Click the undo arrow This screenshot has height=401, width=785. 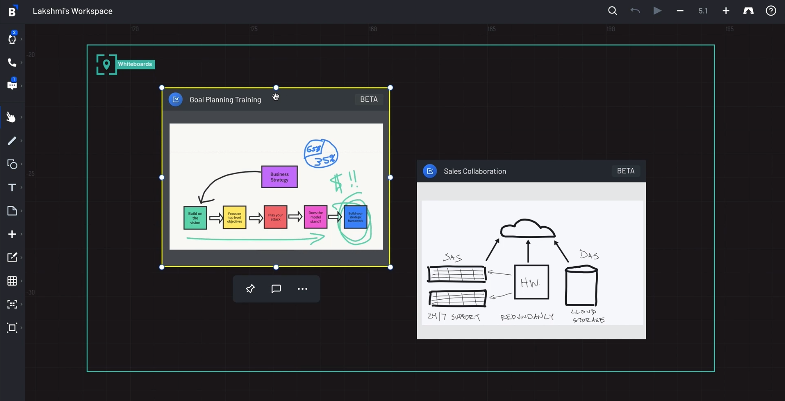(635, 11)
